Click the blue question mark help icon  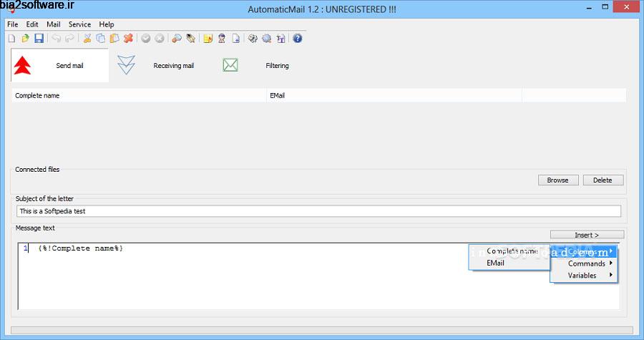point(298,39)
